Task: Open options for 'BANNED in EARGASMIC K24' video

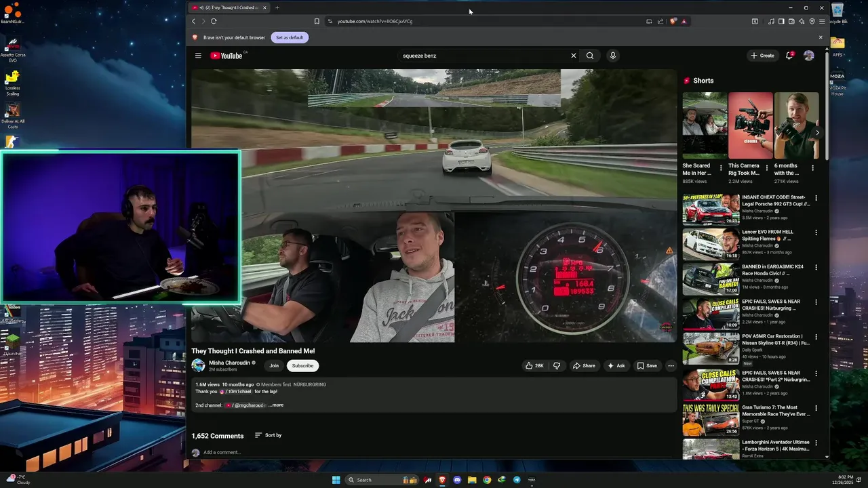Action: 816,267
